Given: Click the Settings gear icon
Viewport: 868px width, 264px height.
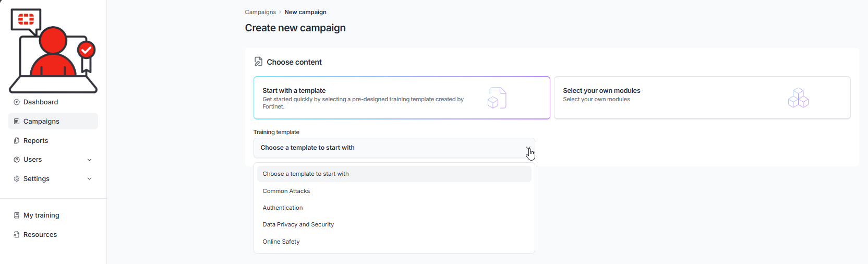Looking at the screenshot, I should (x=17, y=179).
